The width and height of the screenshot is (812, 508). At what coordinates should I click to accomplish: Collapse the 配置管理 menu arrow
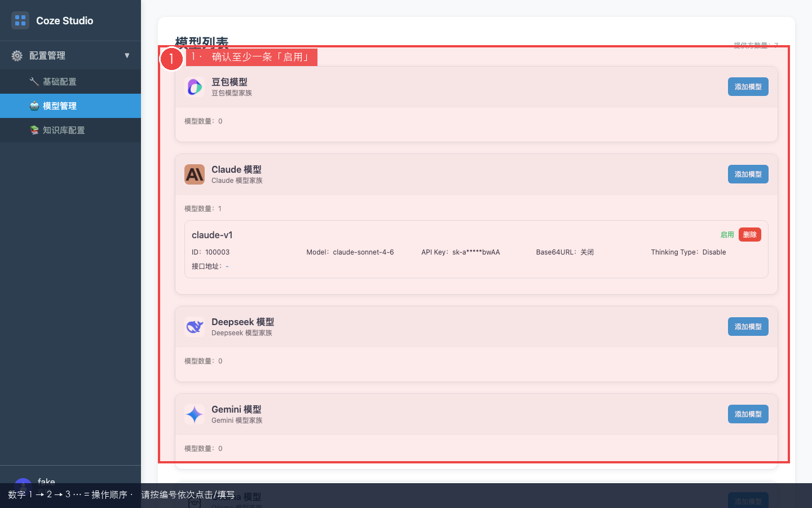[x=127, y=55]
